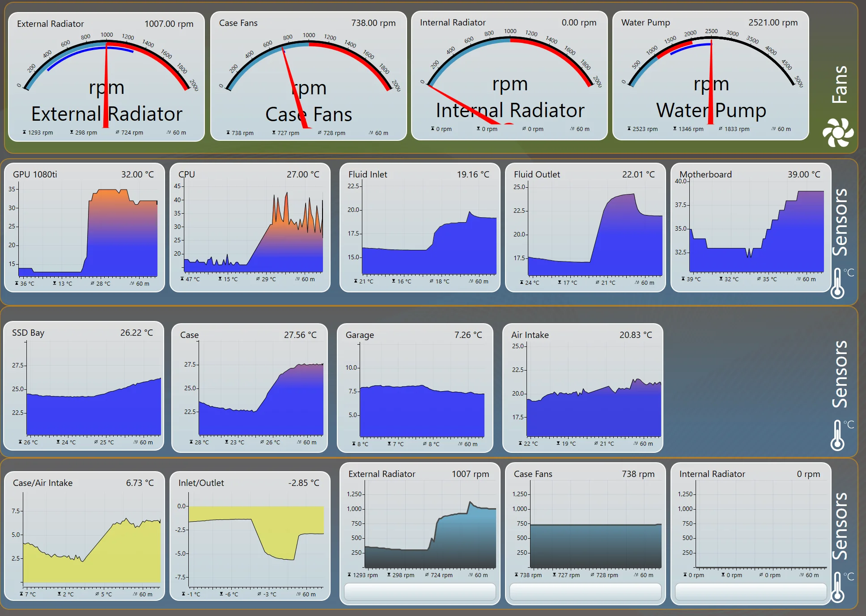The height and width of the screenshot is (616, 866).
Task: Click the '27.00 °C' CPU value
Action: [303, 174]
